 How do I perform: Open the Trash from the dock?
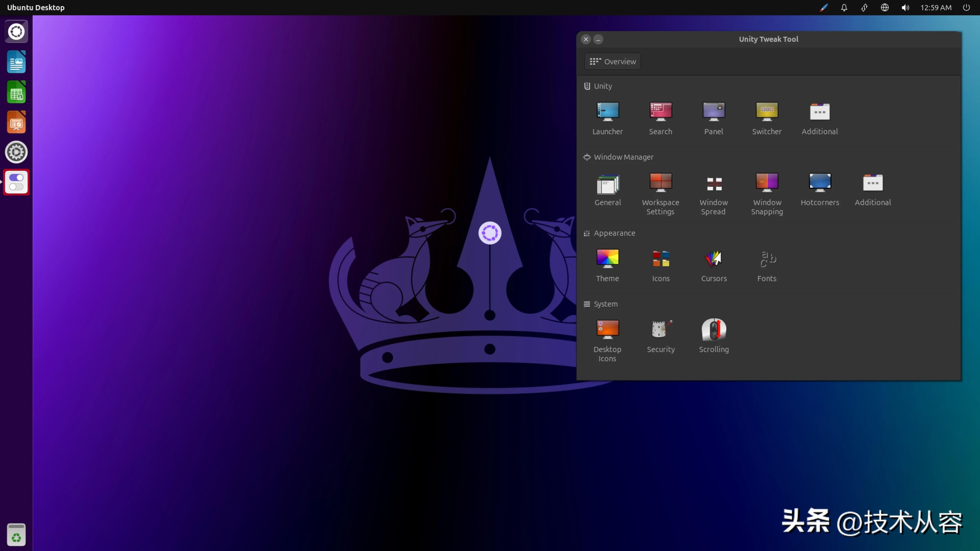(16, 535)
